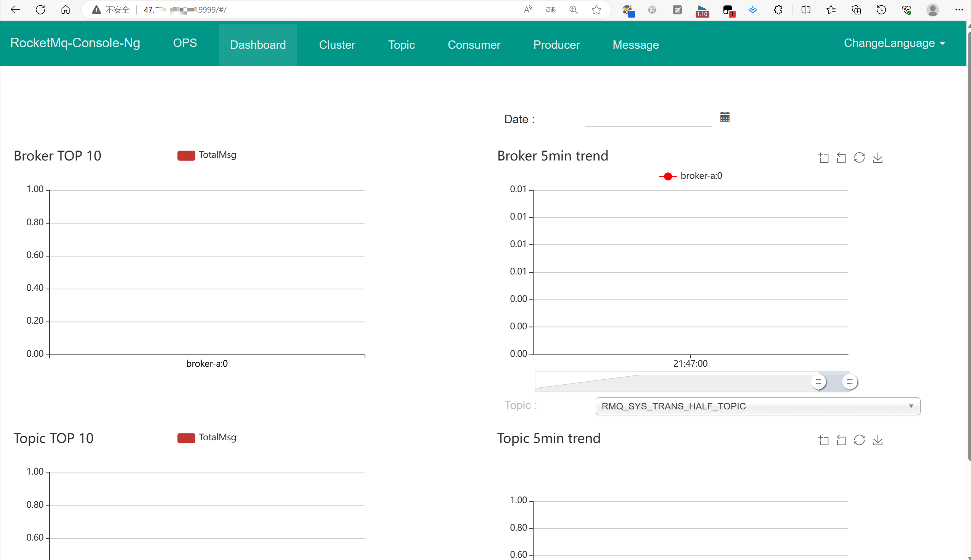Click area zoom icon on Topic trend

[x=823, y=440]
